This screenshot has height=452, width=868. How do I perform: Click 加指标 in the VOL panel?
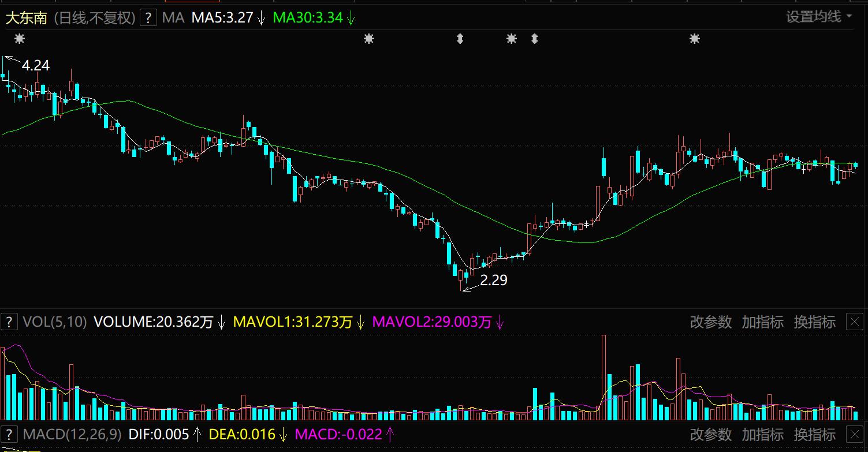763,322
